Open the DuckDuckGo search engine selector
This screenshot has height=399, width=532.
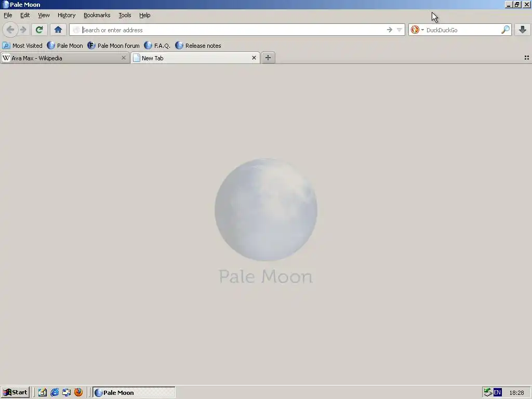point(417,30)
